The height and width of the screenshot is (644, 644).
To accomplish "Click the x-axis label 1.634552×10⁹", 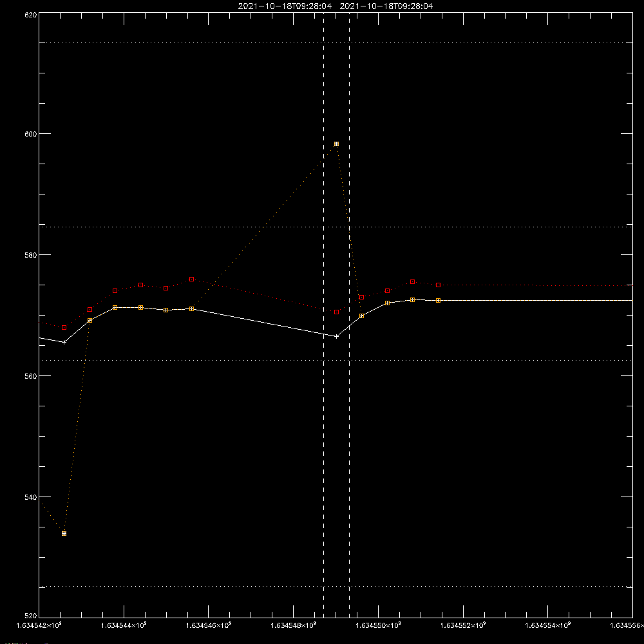I will coord(464,625).
